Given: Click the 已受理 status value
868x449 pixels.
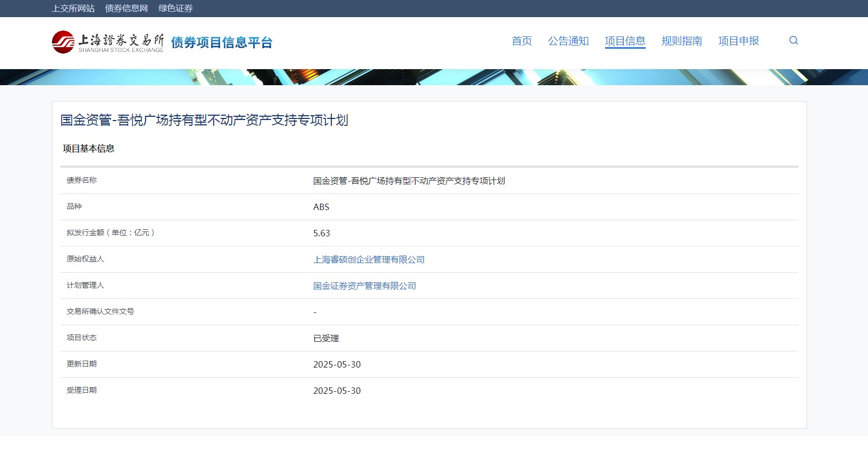Looking at the screenshot, I should pos(326,338).
